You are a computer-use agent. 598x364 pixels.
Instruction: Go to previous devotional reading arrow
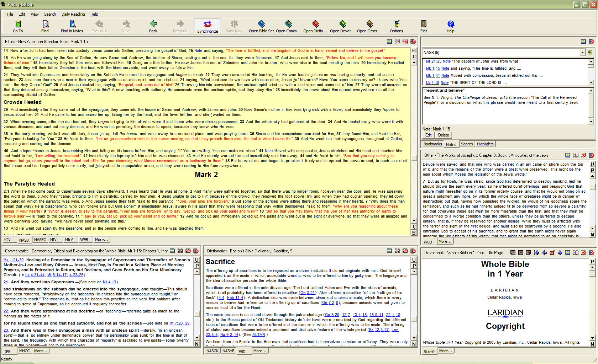pyautogui.click(x=544, y=253)
